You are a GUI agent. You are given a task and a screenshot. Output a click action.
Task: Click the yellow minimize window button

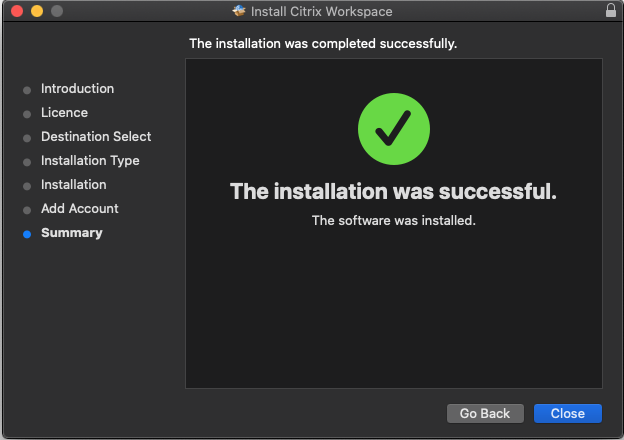tap(37, 11)
